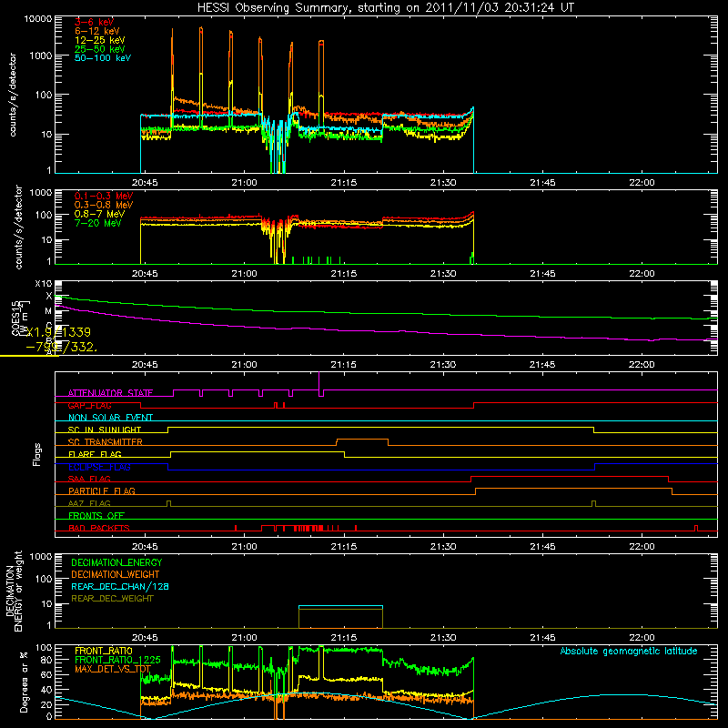Click the 10000 y-axis tick label

[x=37, y=19]
